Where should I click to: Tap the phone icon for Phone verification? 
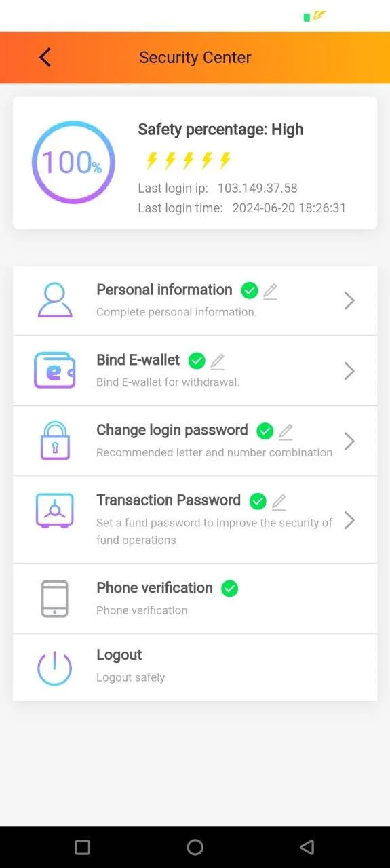[54, 598]
